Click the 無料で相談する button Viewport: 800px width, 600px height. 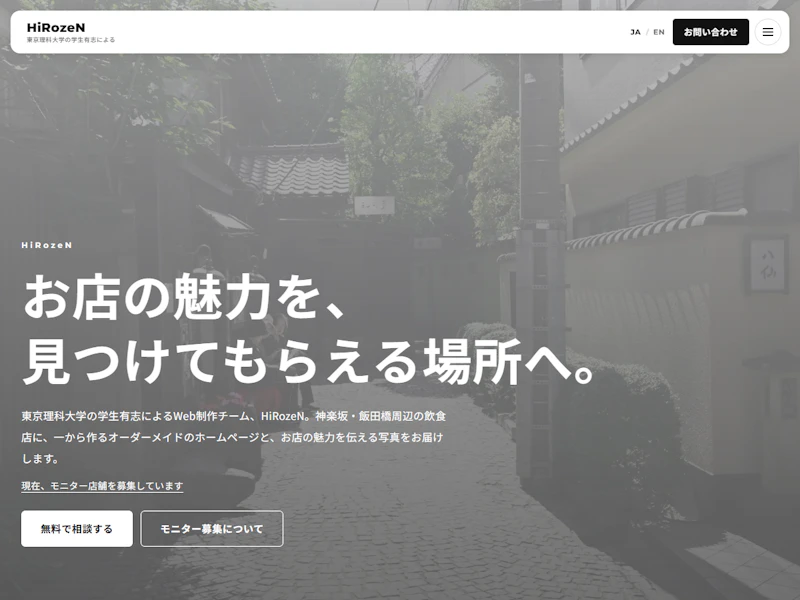click(x=77, y=529)
